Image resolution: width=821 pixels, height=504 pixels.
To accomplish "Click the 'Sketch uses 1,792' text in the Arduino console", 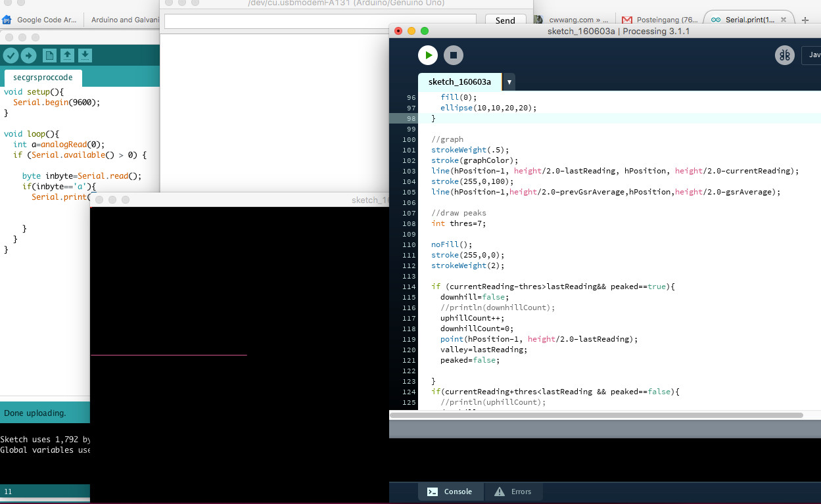I will (45, 440).
